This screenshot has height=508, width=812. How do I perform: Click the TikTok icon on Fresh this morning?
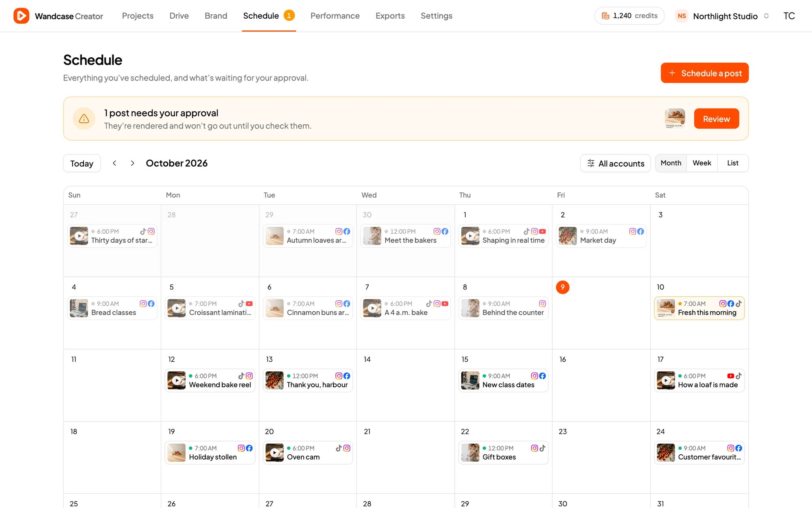tap(739, 304)
